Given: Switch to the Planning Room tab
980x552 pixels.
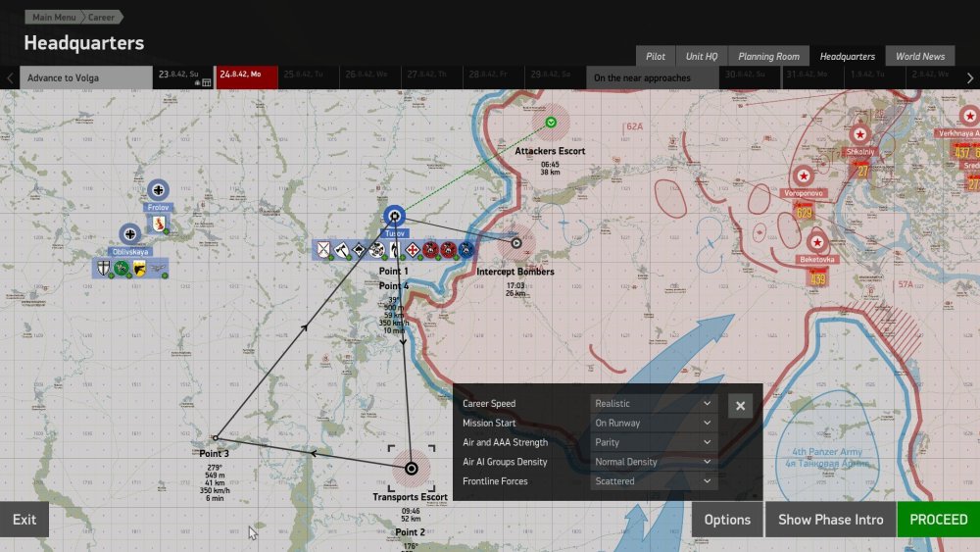Looking at the screenshot, I should click(769, 56).
